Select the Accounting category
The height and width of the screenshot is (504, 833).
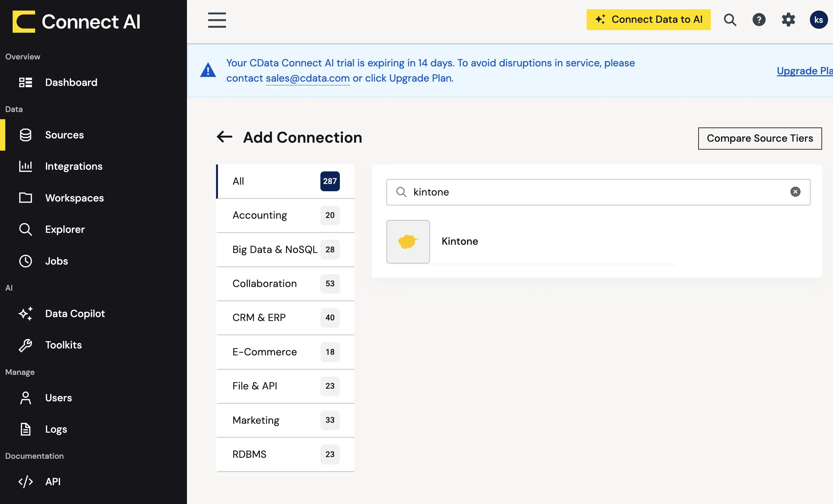point(285,215)
